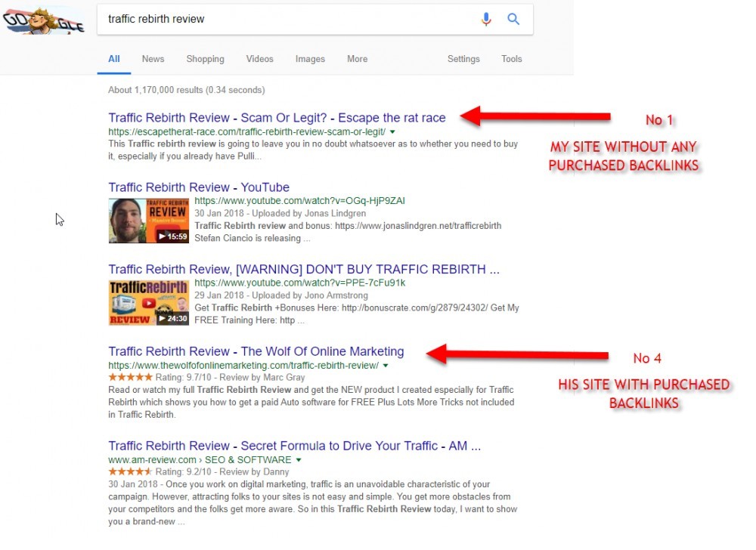Image resolution: width=756 pixels, height=550 pixels.
Task: Click star rating 9.7/10 by Marc Gray
Action: tap(130, 377)
